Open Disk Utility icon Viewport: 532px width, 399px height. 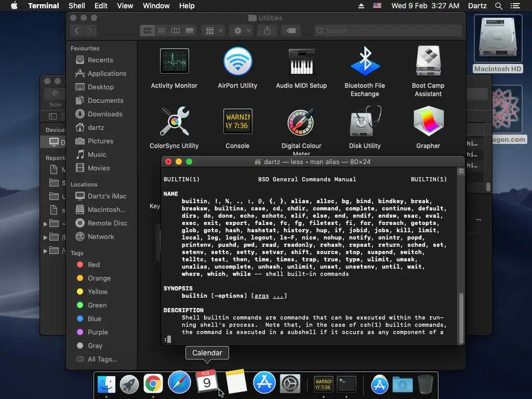coord(365,122)
